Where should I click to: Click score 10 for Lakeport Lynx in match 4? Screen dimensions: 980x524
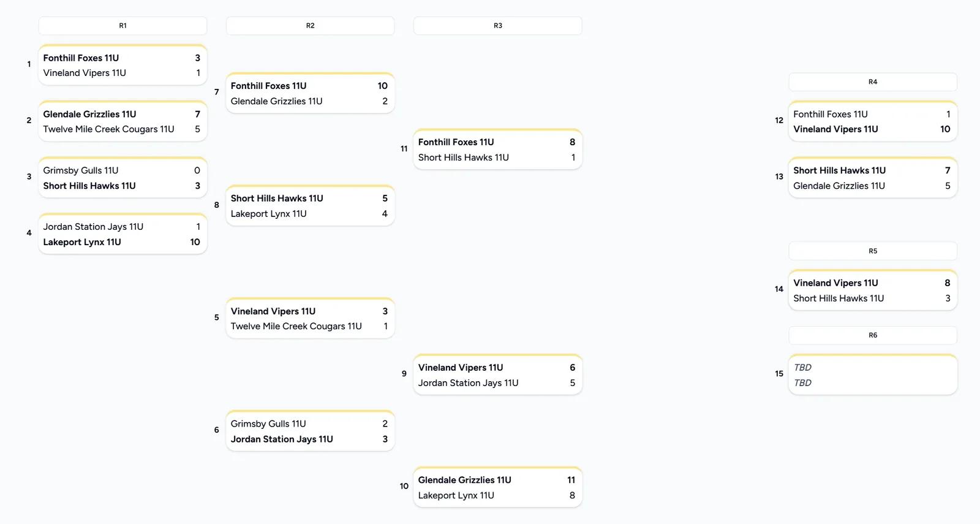(195, 242)
